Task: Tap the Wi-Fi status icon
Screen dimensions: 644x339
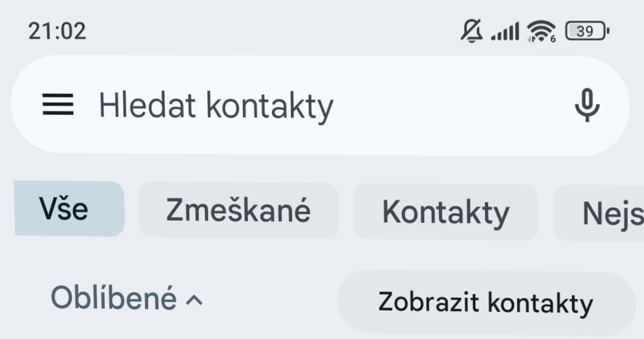Action: coord(541,30)
